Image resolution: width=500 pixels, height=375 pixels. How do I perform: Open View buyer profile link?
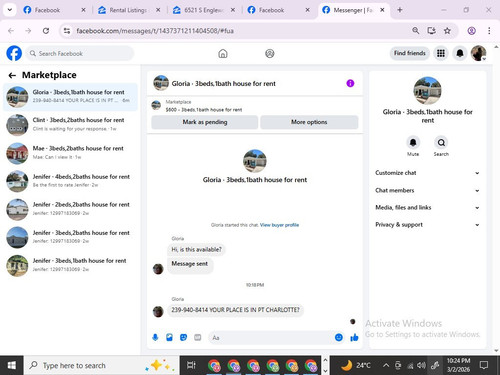tap(279, 225)
